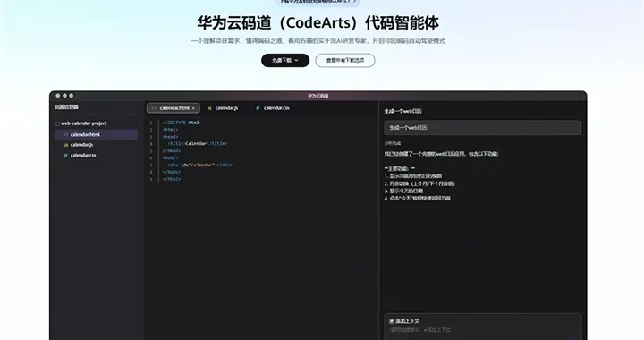Screen dimensions: 644x340
Task: Click list item 3. 显示今天的日期
Action: coord(403,191)
